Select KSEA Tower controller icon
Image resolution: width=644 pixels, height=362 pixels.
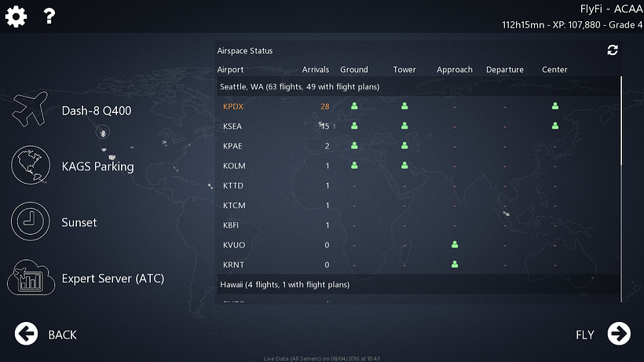click(x=404, y=126)
